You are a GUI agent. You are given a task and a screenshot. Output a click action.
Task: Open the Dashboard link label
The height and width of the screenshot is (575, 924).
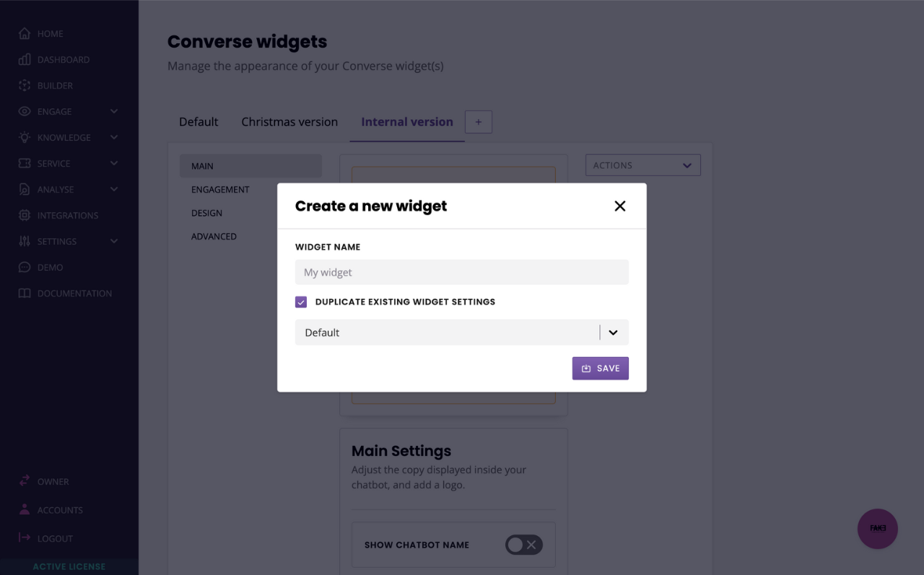tap(64, 60)
